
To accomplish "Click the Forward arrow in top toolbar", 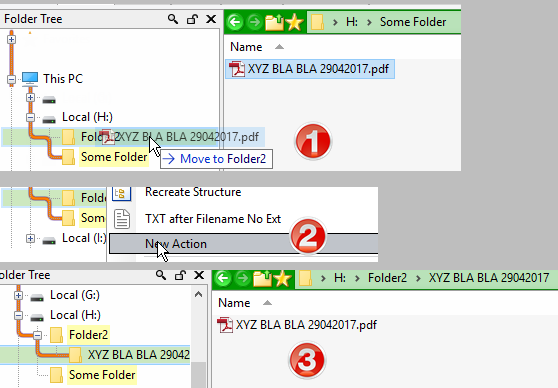I will [254, 22].
